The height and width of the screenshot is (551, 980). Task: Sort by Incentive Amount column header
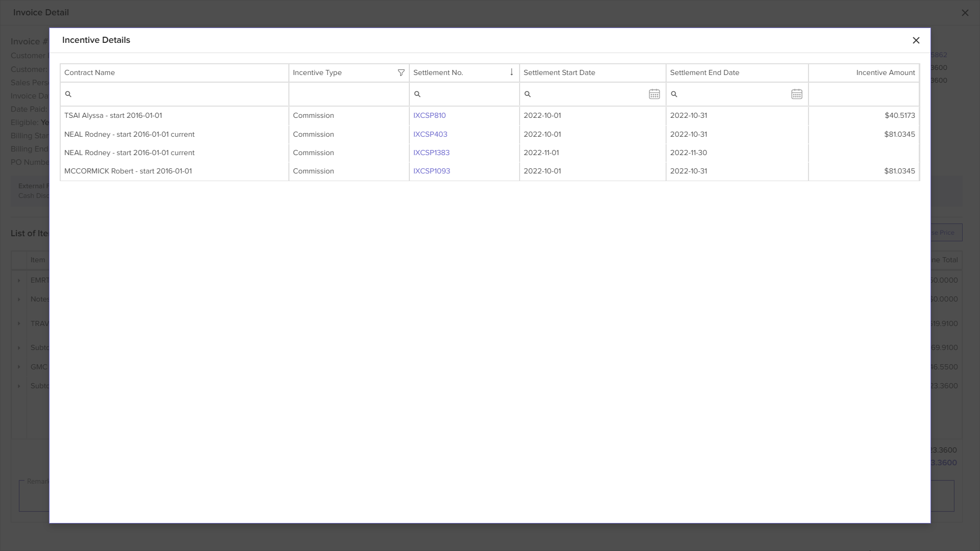(885, 72)
